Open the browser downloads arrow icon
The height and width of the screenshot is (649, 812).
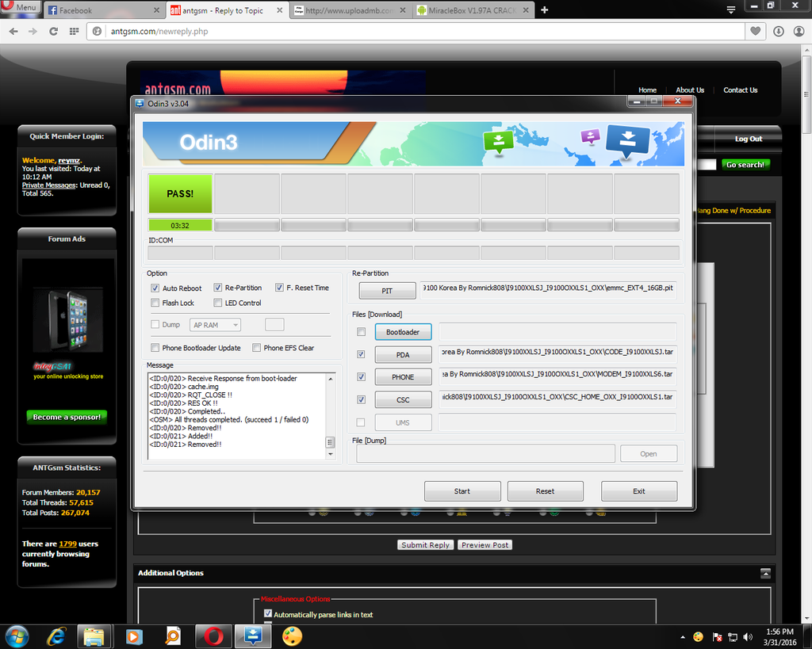click(778, 31)
